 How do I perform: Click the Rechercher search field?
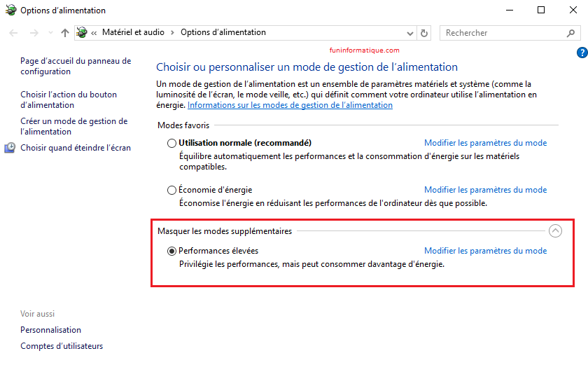(500, 33)
